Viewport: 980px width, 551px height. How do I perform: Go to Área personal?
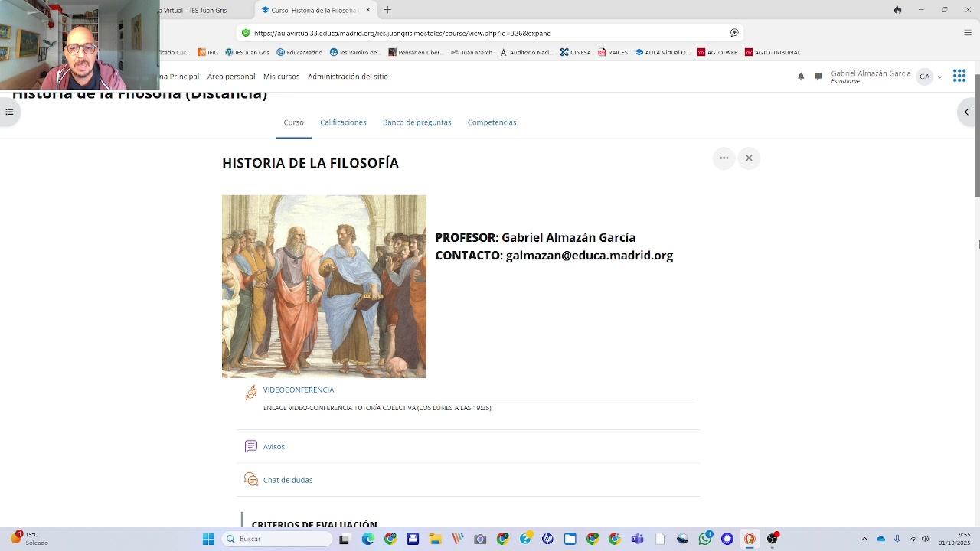coord(231,77)
